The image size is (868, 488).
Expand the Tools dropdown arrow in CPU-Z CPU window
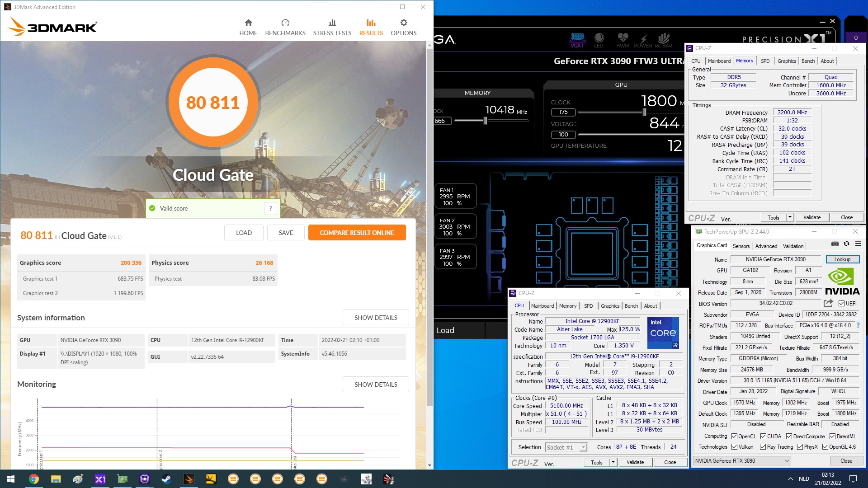coord(613,462)
